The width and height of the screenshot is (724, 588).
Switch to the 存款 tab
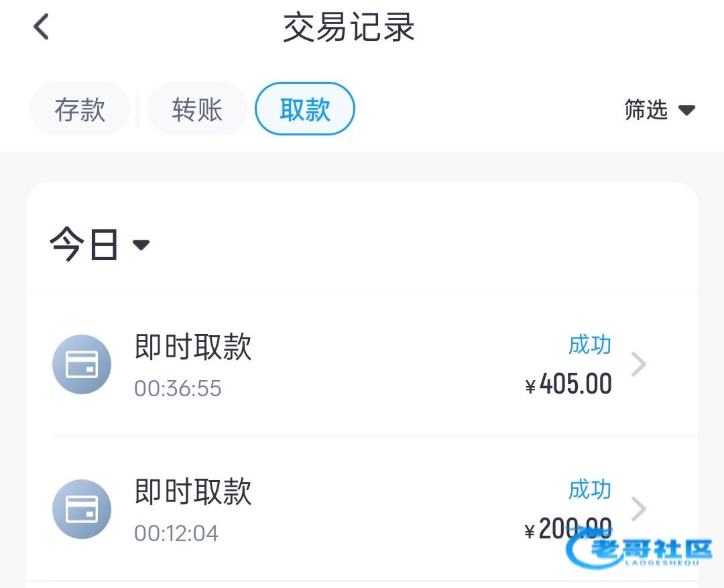(x=80, y=109)
